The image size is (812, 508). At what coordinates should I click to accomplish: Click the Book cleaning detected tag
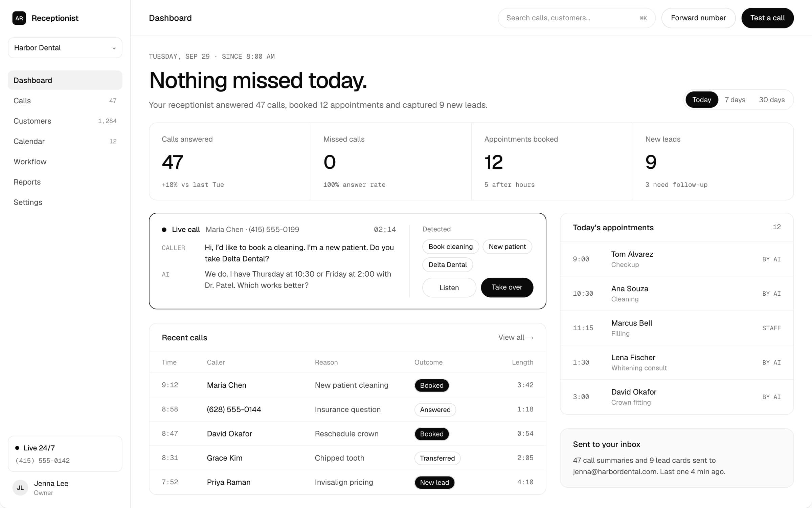click(x=451, y=247)
